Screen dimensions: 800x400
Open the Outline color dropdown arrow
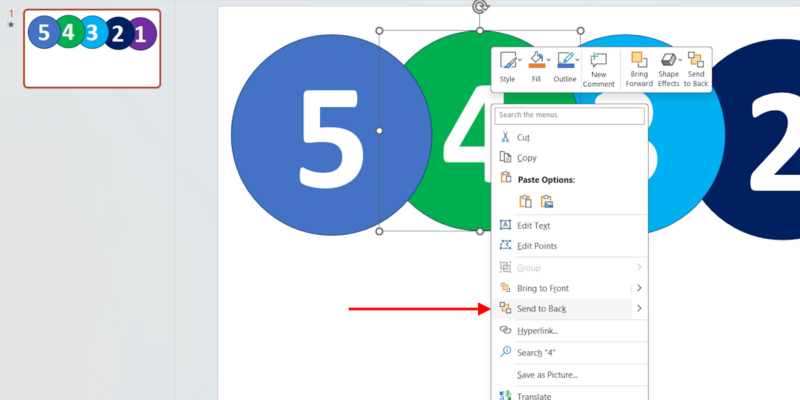(578, 61)
